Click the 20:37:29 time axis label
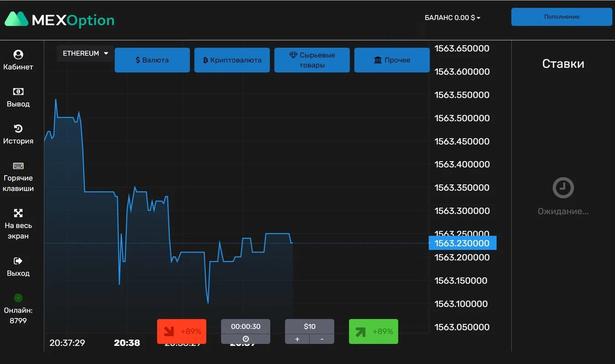Image resolution: width=615 pixels, height=364 pixels. 67,343
